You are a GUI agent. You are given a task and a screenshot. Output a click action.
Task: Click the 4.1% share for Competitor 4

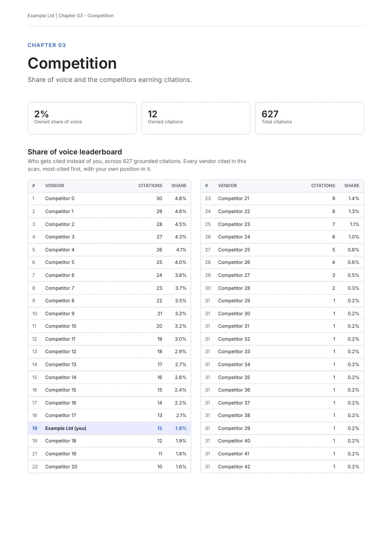click(181, 250)
